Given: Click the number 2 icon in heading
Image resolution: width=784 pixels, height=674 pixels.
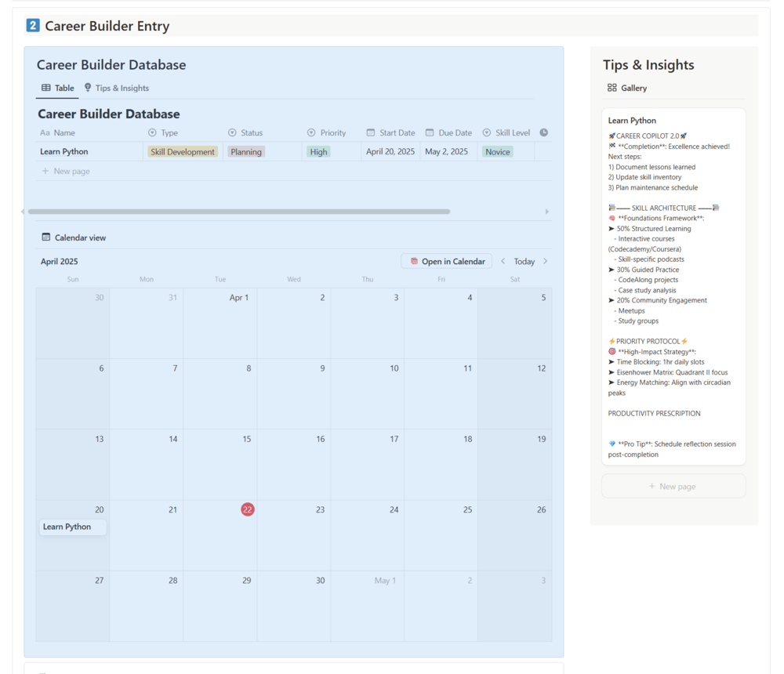Looking at the screenshot, I should click(33, 26).
